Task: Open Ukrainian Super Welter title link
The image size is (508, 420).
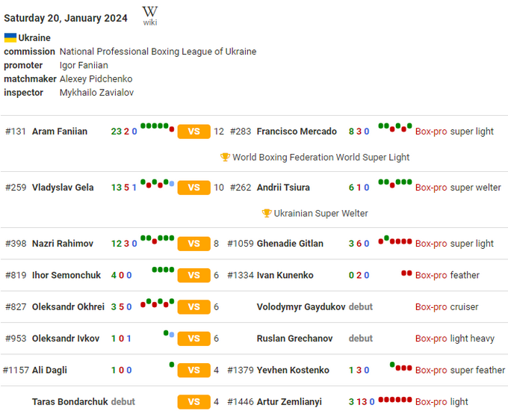Action: pyautogui.click(x=320, y=213)
